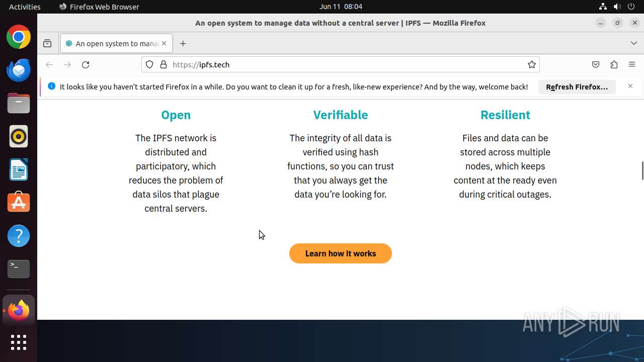Click the Verifiable heading

tap(341, 115)
